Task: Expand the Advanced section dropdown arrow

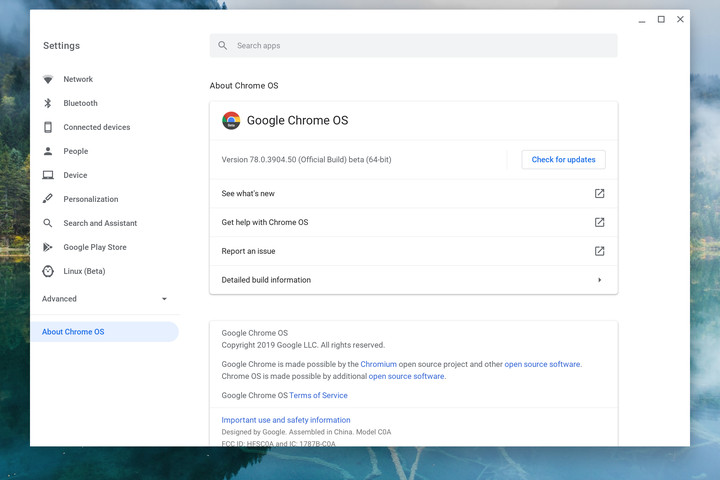Action: 164,299
